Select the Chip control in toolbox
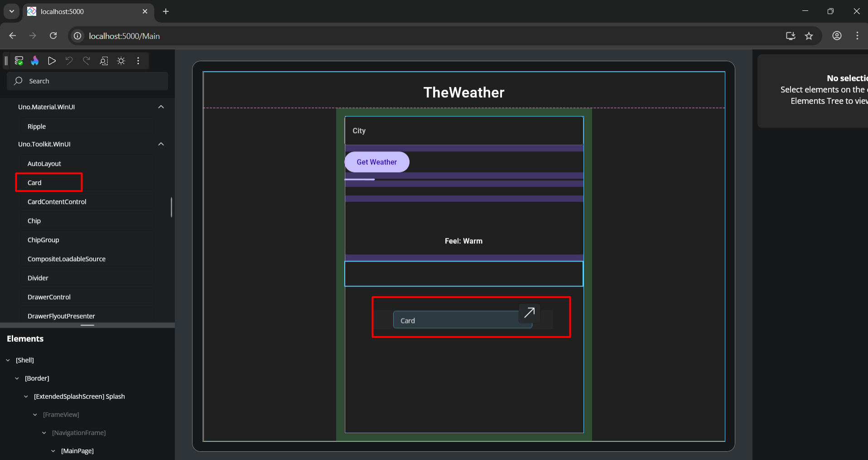Viewport: 868px width, 460px height. 34,221
